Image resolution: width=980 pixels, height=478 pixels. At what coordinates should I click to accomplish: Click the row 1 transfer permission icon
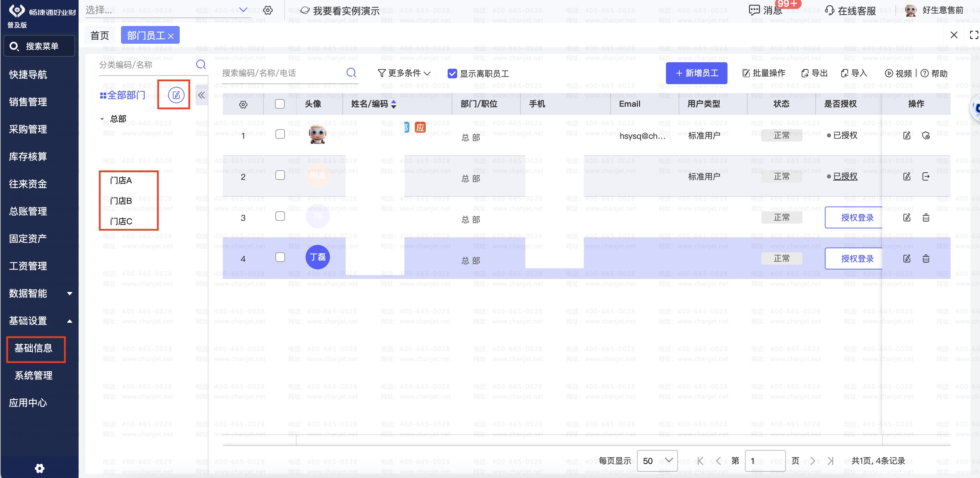tap(926, 135)
